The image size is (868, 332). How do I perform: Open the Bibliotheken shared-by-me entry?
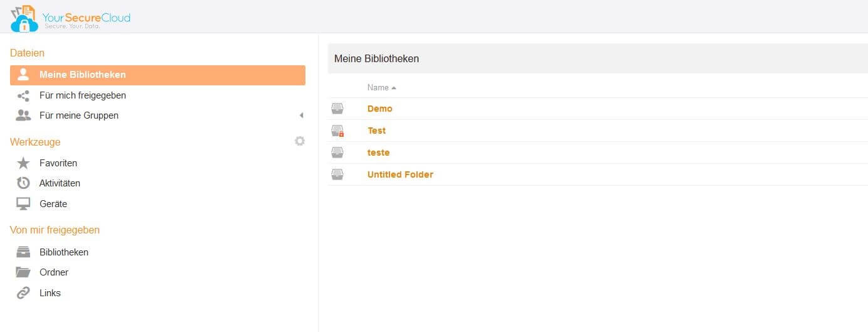64,252
